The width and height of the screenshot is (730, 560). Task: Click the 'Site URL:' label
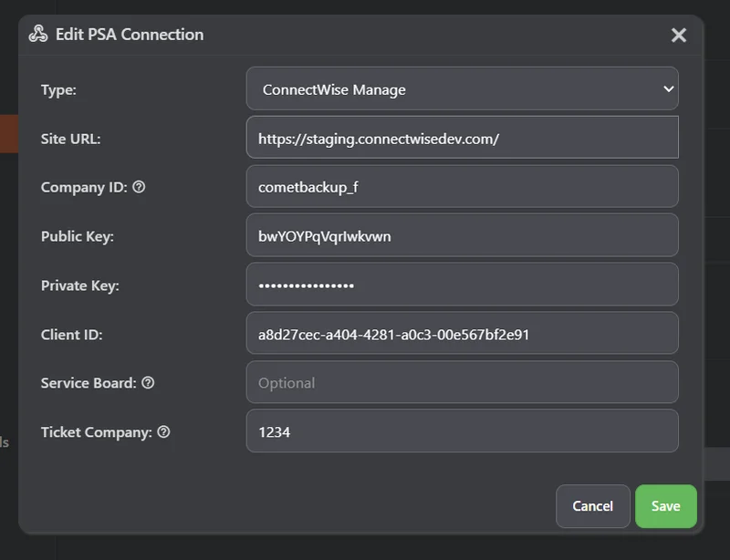tap(71, 139)
